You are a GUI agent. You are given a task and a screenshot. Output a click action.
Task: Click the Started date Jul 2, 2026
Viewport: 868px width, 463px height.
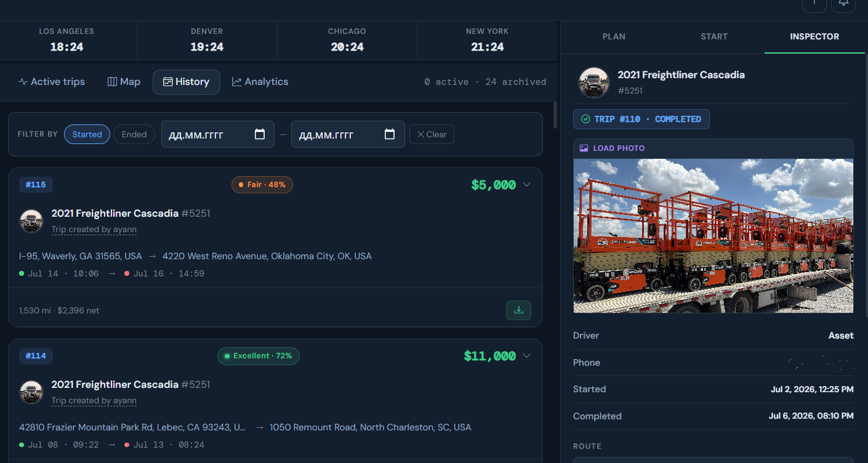(x=812, y=389)
